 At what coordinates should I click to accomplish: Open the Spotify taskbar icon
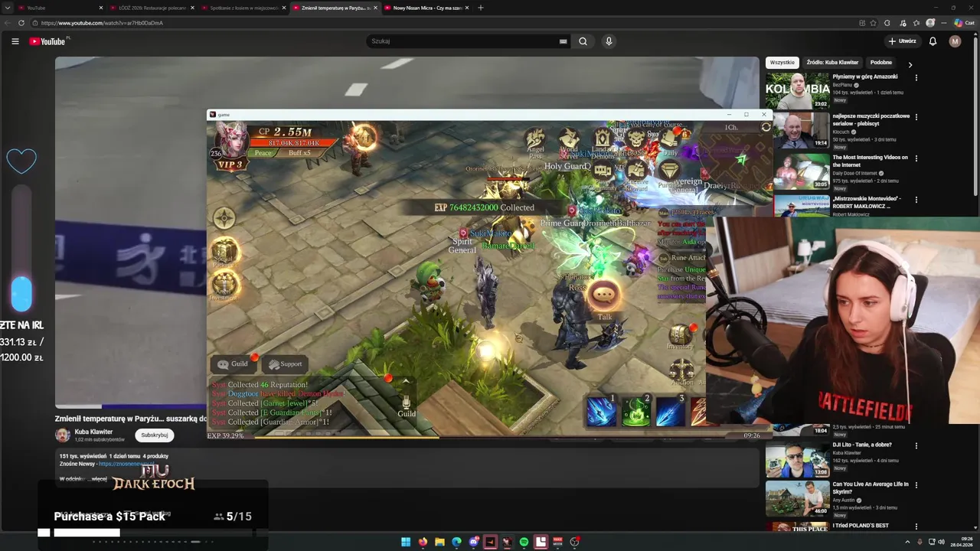pyautogui.click(x=524, y=542)
